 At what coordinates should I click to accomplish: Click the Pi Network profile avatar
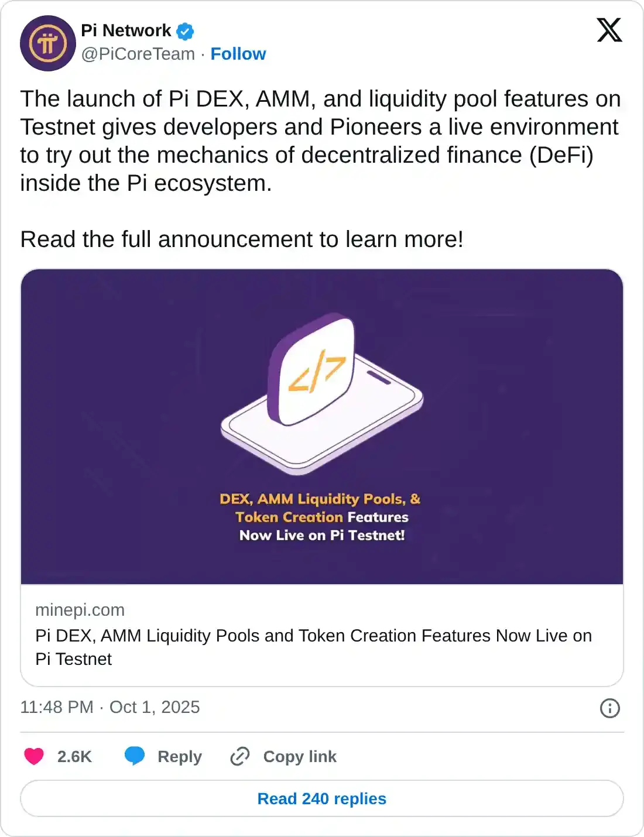click(47, 43)
